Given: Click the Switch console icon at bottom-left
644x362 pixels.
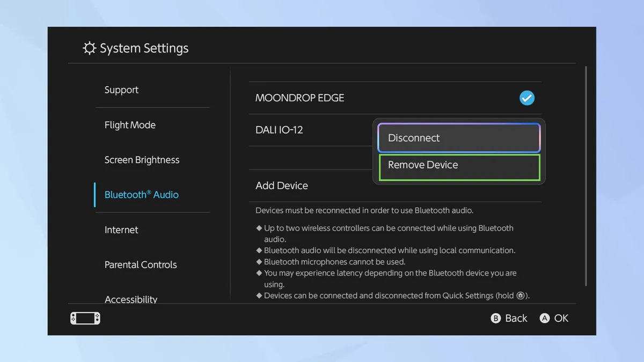Looking at the screenshot, I should pyautogui.click(x=85, y=319).
